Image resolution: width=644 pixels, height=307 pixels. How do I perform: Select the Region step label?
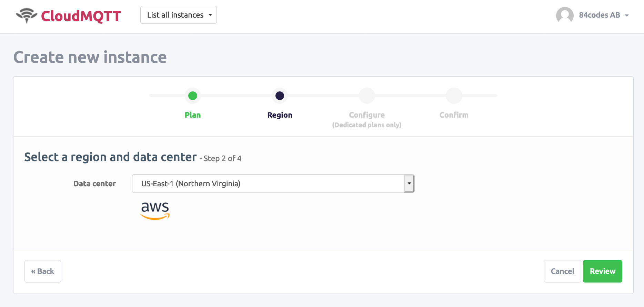click(280, 115)
